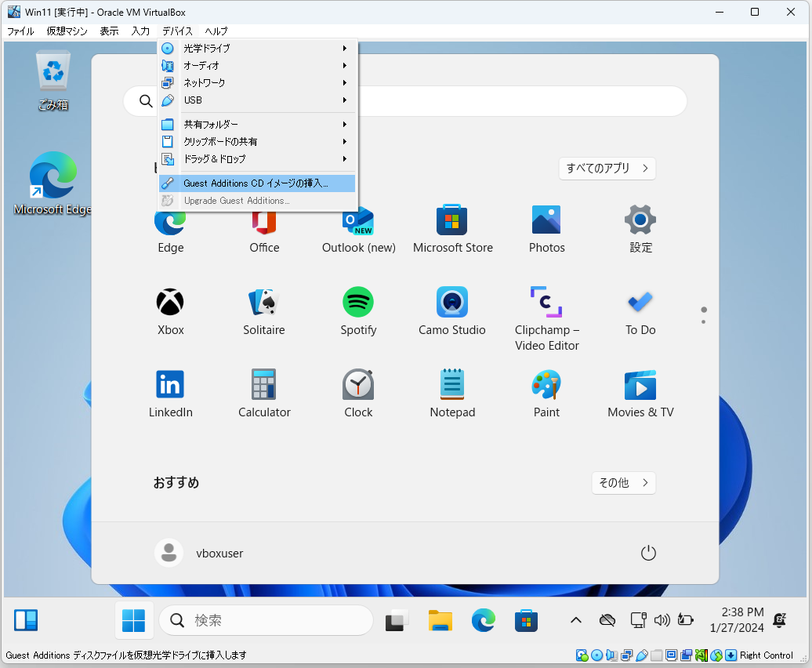Image resolution: width=812 pixels, height=668 pixels.
Task: Open the Widgets icon on the taskbar
Action: pos(26,620)
